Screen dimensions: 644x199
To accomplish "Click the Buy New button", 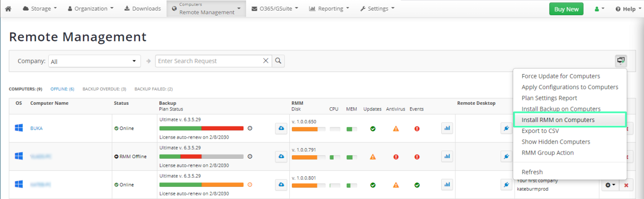I will pyautogui.click(x=566, y=9).
